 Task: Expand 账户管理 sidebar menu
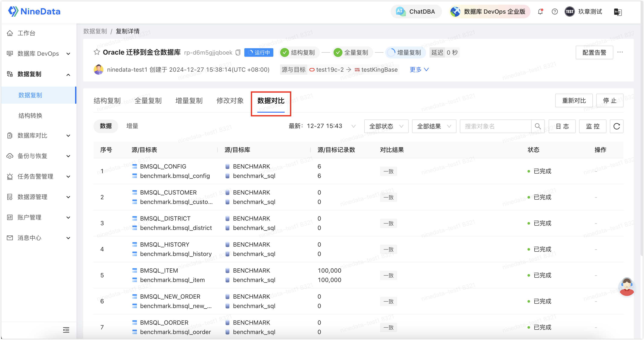click(x=39, y=217)
